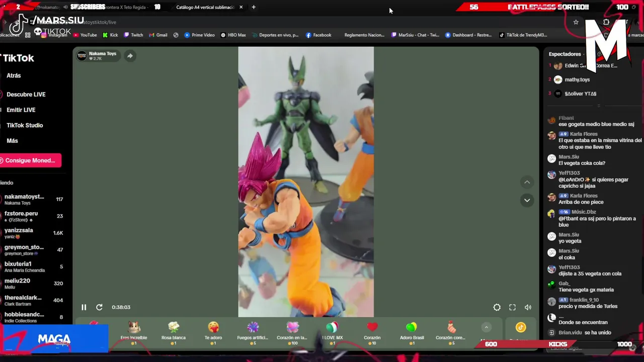This screenshot has width=644, height=362.
Task: Send the Corazón gift costing 10 coins
Action: pyautogui.click(x=372, y=333)
